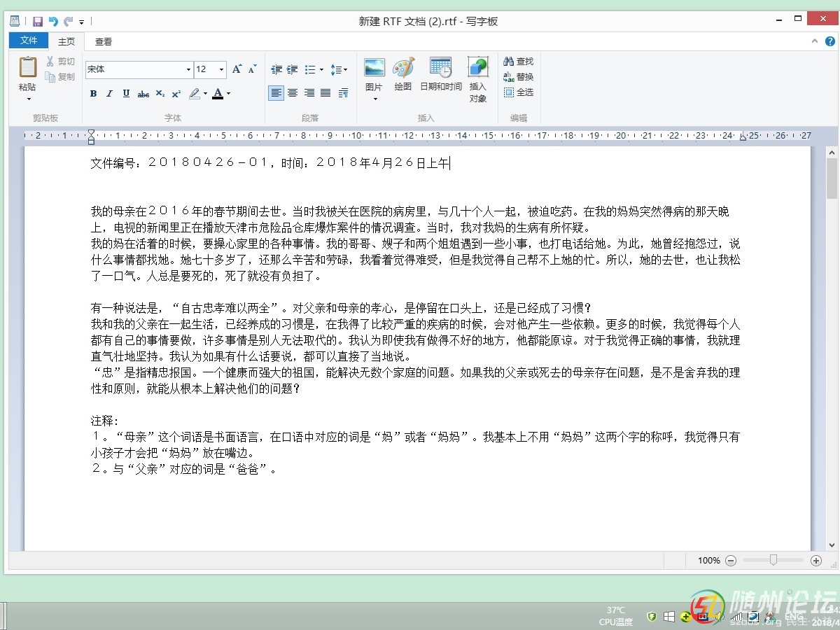Toggle italic formatting
The image size is (840, 630).
coord(109,94)
